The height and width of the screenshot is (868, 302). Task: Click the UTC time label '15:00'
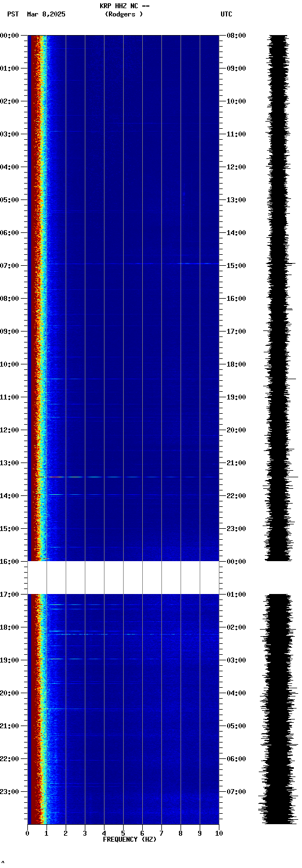[236, 266]
